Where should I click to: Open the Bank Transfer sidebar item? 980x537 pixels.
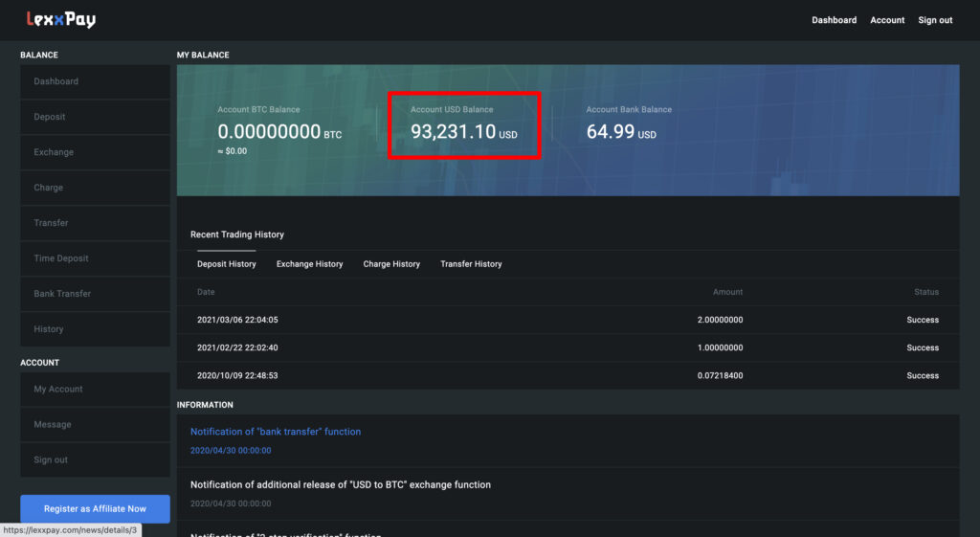pos(95,293)
